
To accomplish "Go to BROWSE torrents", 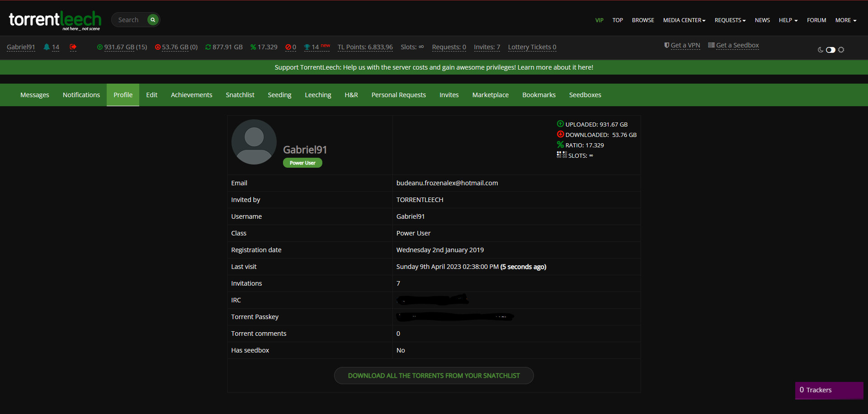I will [x=643, y=20].
